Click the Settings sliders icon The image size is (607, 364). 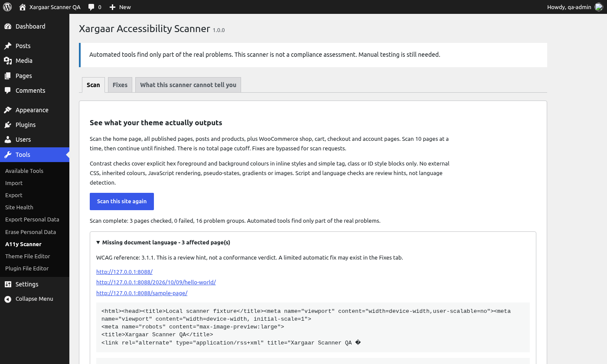click(8, 284)
